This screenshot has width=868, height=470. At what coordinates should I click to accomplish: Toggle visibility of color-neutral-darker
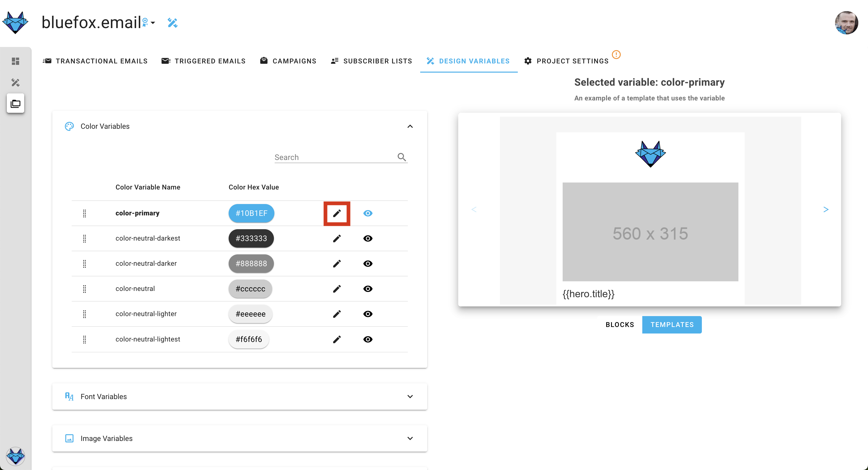pyautogui.click(x=368, y=263)
